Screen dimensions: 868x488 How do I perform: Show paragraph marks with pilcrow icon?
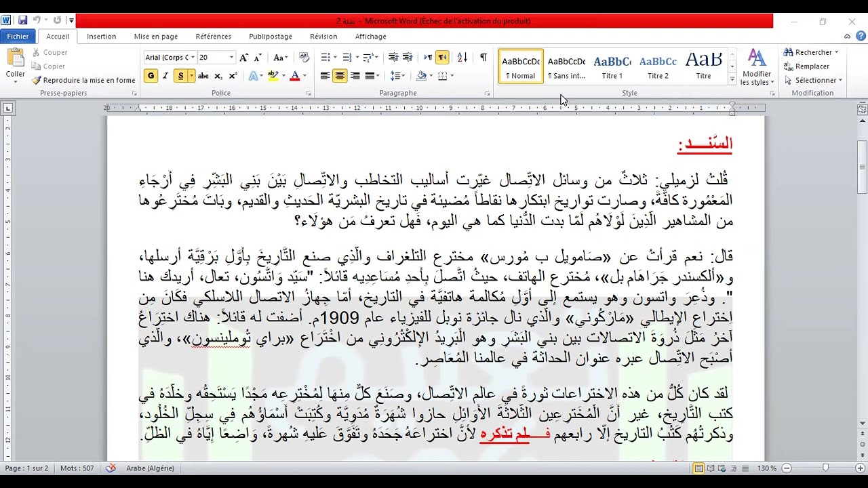pyautogui.click(x=484, y=58)
